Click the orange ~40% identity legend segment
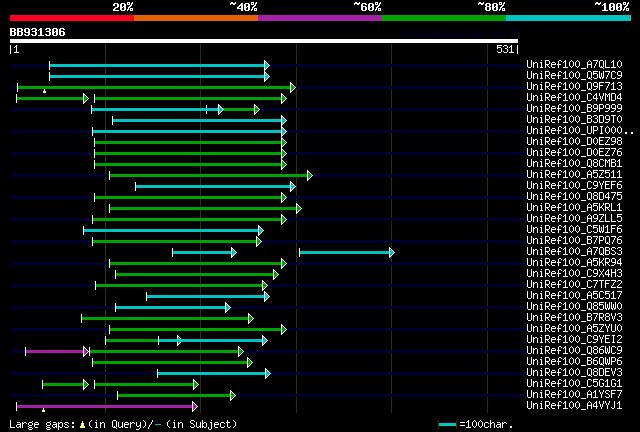 [x=196, y=18]
